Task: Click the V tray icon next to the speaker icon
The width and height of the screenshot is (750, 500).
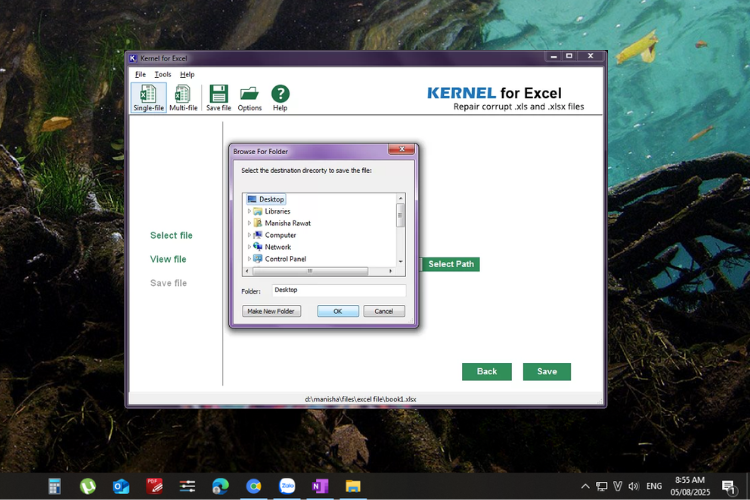Action: 618,487
